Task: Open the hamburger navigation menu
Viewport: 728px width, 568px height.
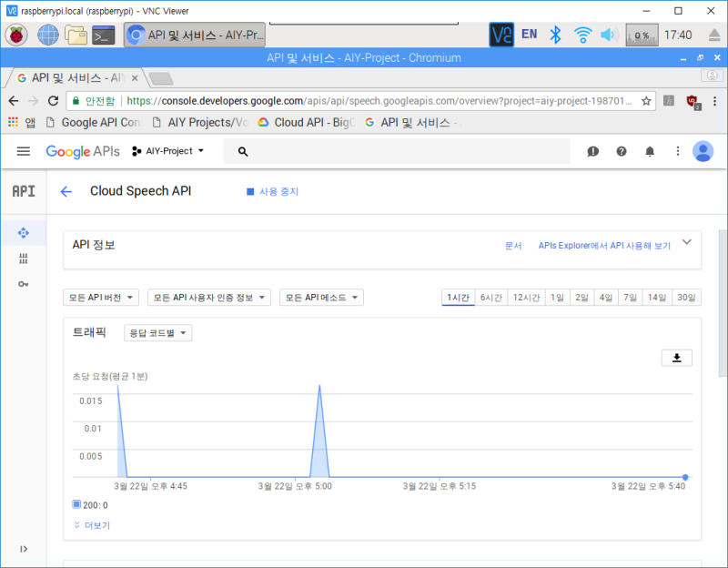Action: pos(24,151)
